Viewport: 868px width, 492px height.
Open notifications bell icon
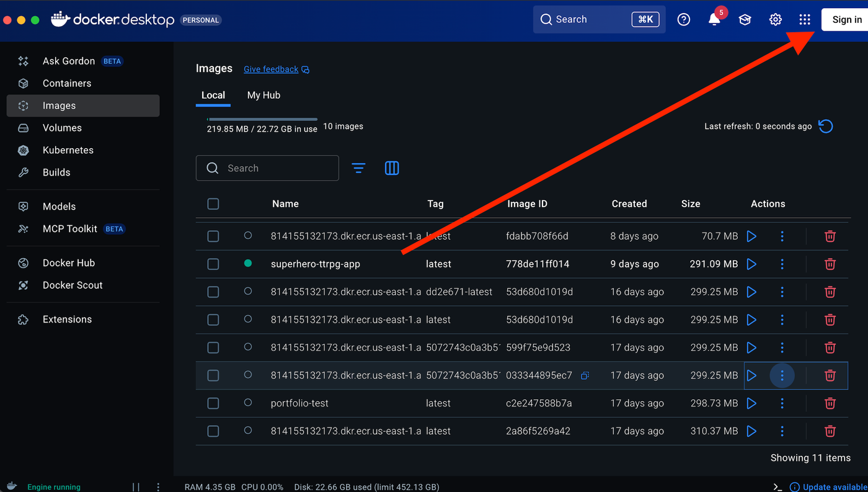pyautogui.click(x=714, y=20)
